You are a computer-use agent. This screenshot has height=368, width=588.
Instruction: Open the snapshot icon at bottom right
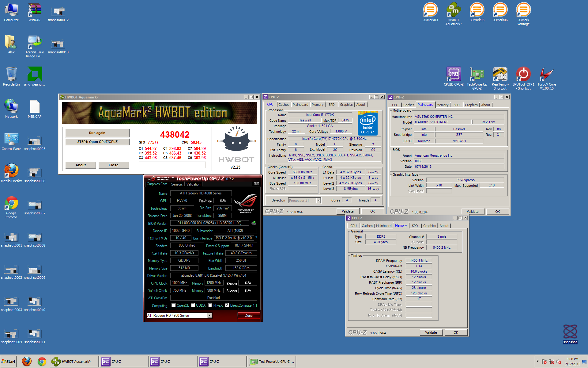click(x=570, y=334)
